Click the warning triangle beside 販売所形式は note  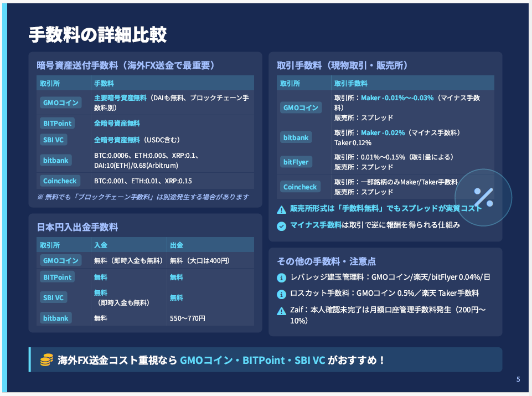[x=281, y=210]
